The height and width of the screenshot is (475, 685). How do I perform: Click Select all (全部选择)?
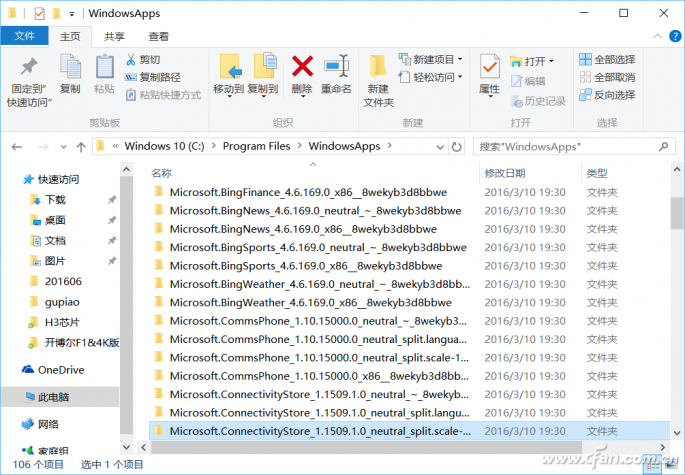point(607,59)
